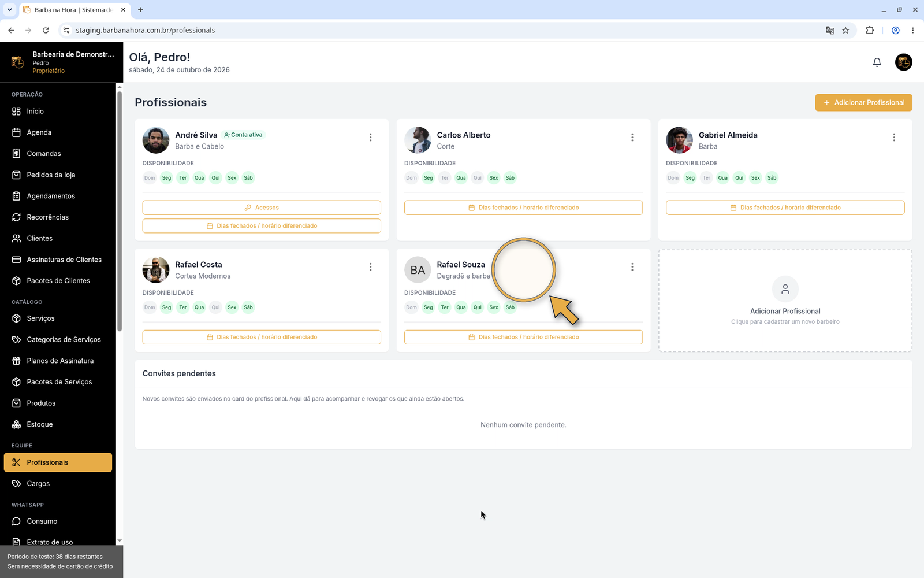
Task: Open Dias fechados for Rafael Costa
Action: coord(262,337)
